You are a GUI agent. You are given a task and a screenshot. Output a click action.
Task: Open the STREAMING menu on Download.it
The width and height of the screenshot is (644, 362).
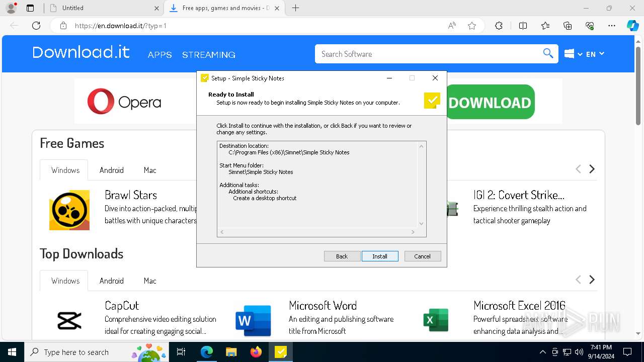point(209,55)
